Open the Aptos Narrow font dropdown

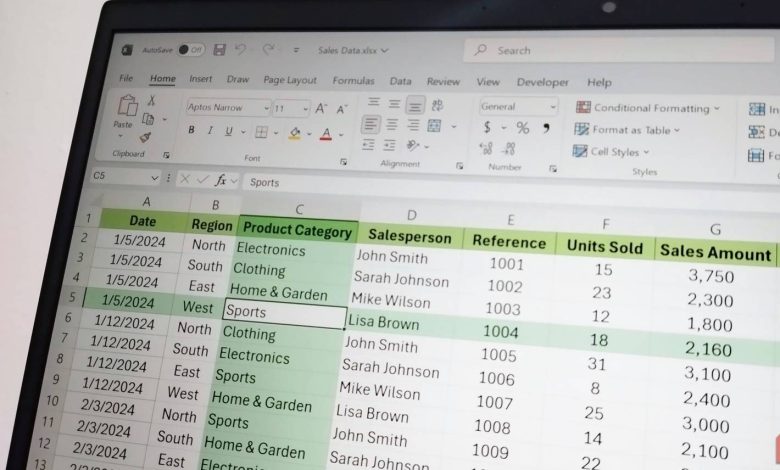click(228, 107)
